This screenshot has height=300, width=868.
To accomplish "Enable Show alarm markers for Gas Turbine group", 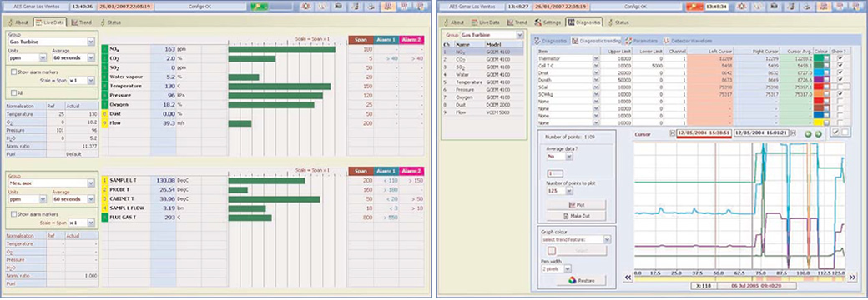I will tap(14, 72).
